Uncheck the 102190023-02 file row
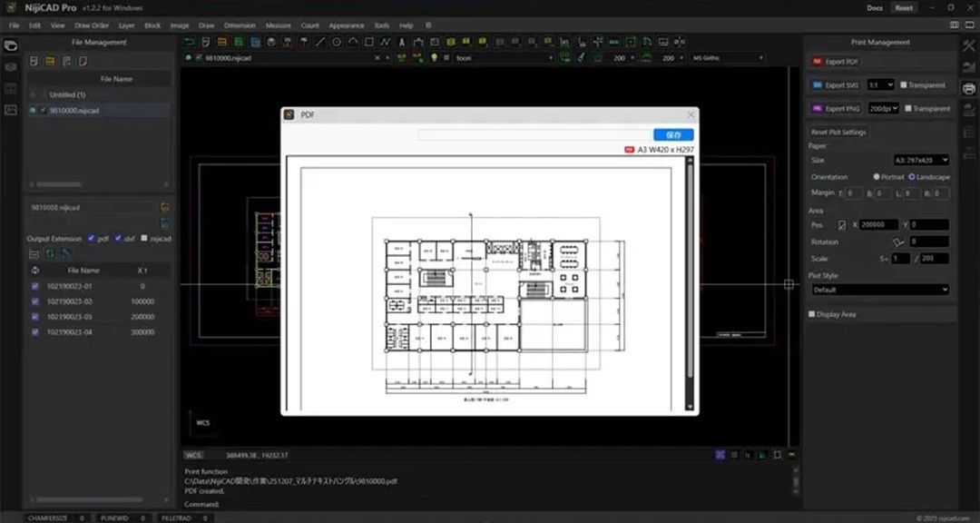 [34, 301]
